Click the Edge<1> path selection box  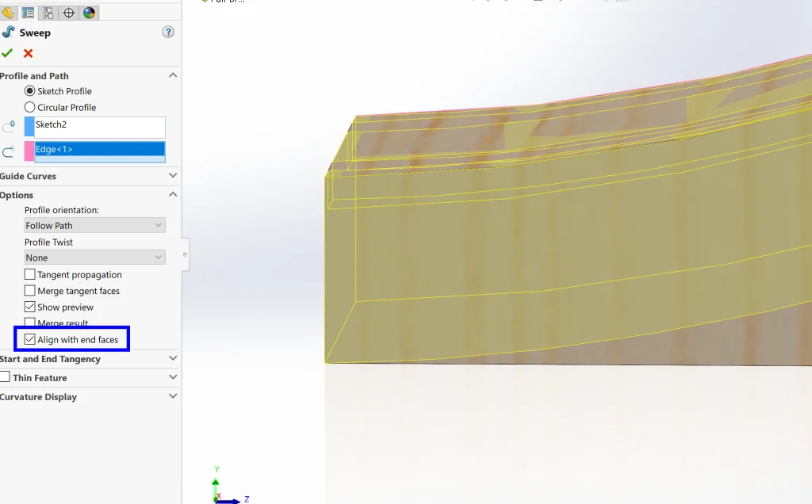pos(100,152)
